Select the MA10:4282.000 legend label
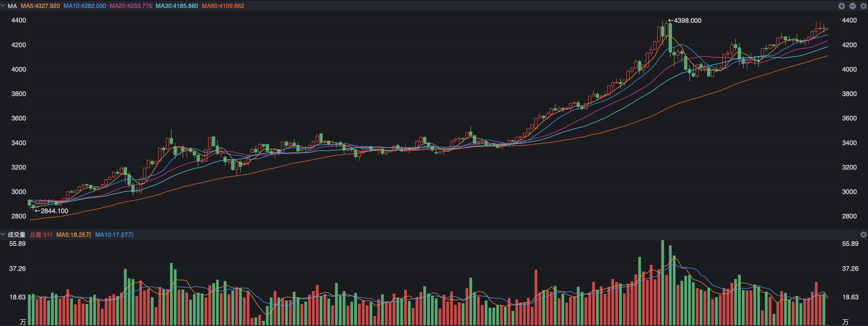 coord(84,6)
